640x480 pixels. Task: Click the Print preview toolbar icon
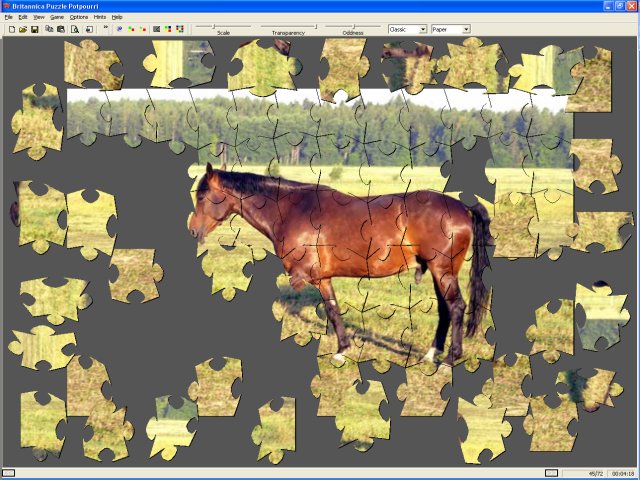coord(74,29)
